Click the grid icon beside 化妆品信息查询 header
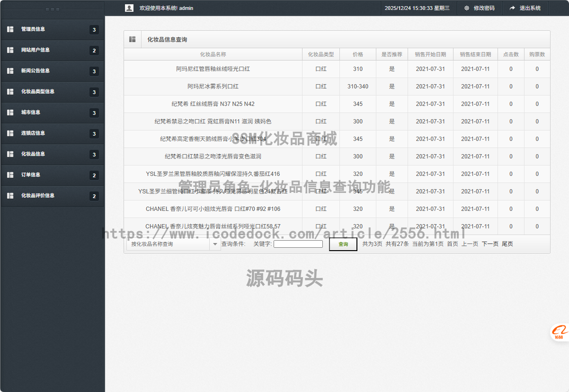 pos(133,39)
